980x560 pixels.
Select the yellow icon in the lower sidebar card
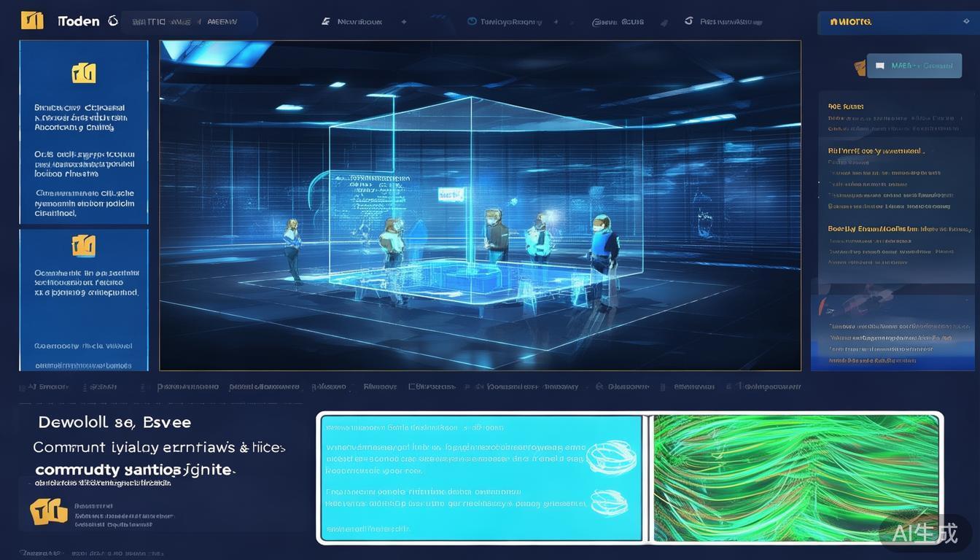(84, 246)
